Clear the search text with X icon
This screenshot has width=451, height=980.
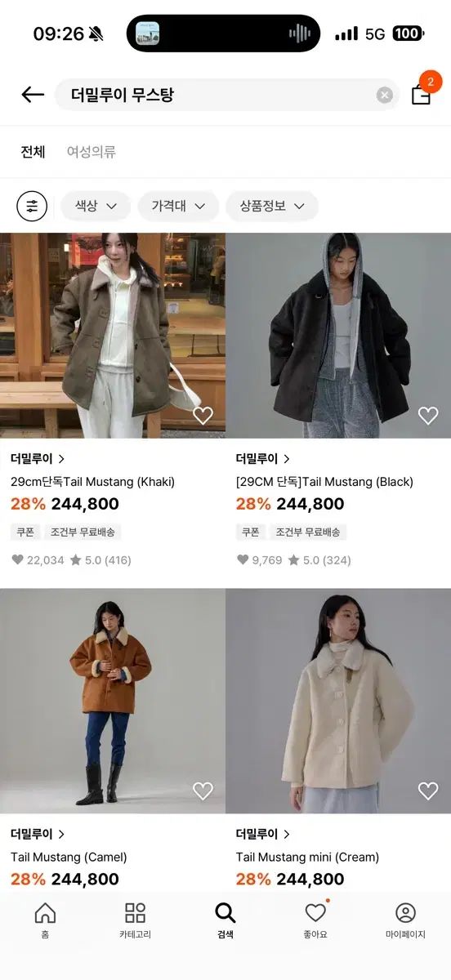tap(385, 95)
